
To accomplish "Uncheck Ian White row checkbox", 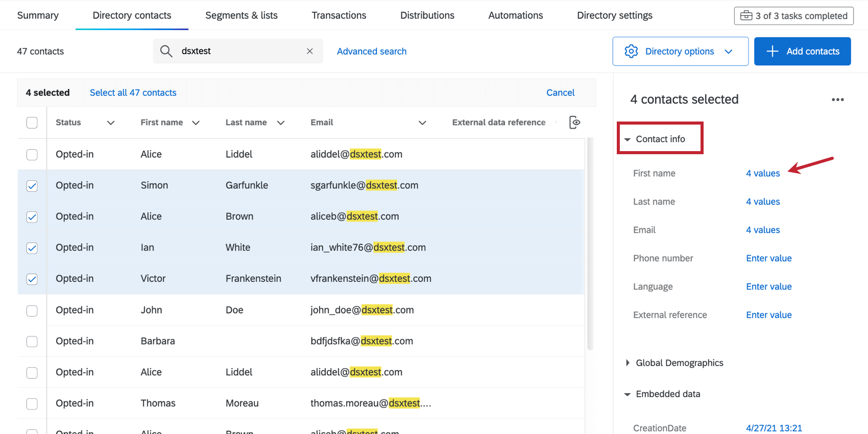I will pos(32,248).
